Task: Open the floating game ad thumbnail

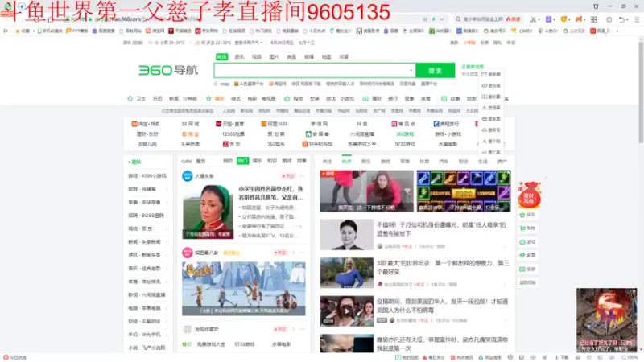Action: (x=606, y=319)
